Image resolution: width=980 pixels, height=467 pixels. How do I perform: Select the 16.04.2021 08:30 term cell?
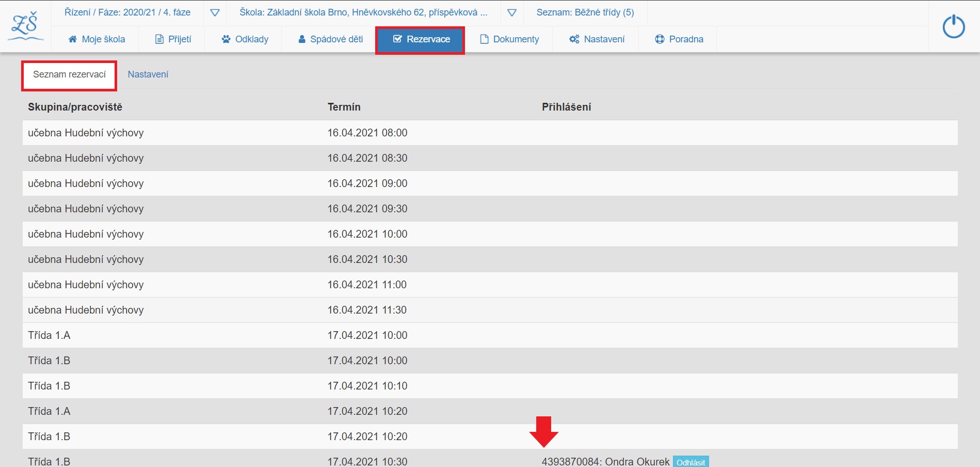click(x=367, y=158)
